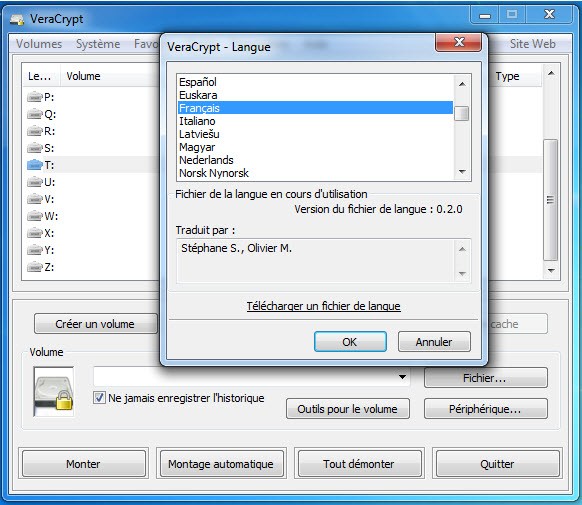
Task: Select the W: drive icon
Action: (35, 216)
